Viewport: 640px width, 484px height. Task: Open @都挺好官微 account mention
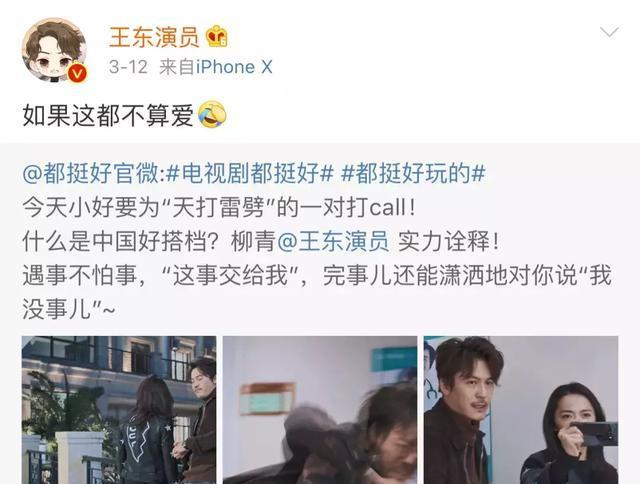(x=90, y=173)
